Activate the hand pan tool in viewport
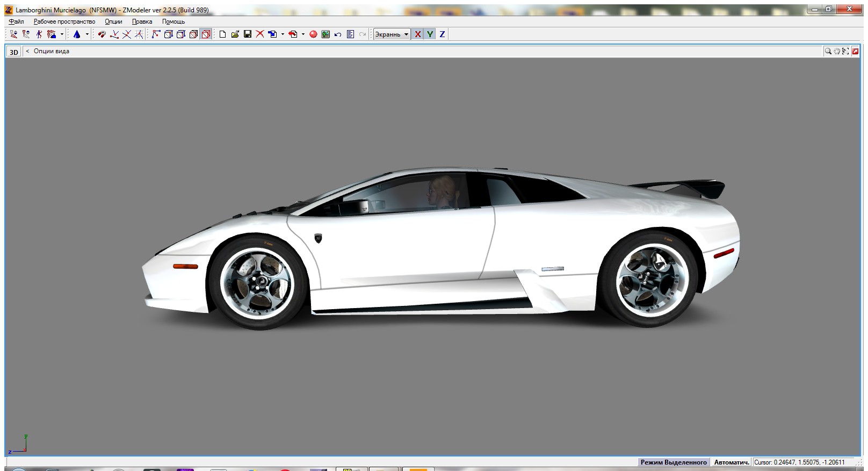Viewport: 868px width, 471px height. (837, 52)
